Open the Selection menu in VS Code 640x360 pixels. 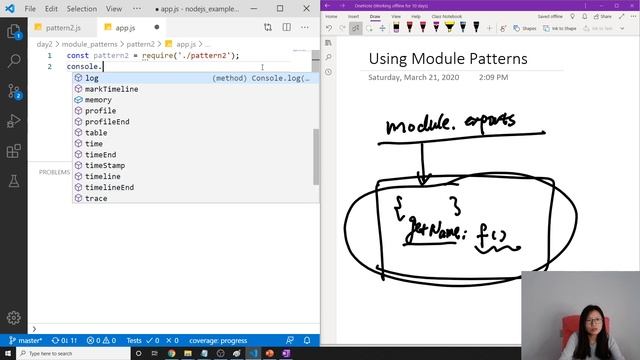tap(82, 9)
